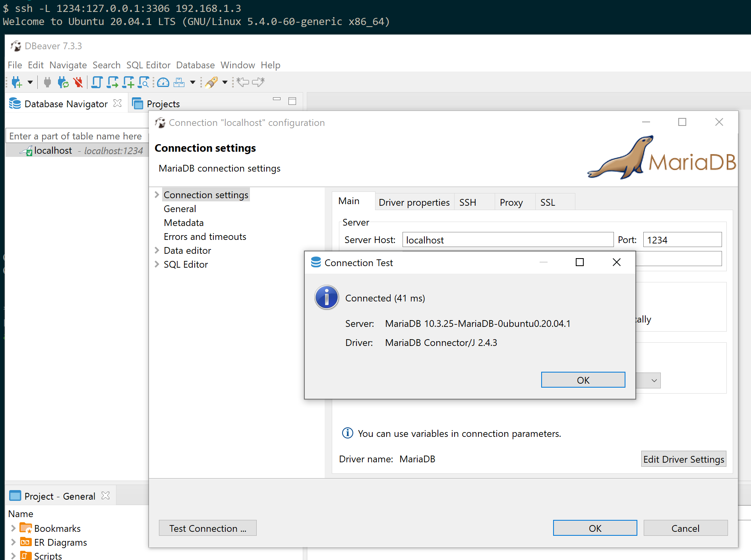Expand the SQL Editor tree node
Screen dimensions: 751x560
click(157, 264)
